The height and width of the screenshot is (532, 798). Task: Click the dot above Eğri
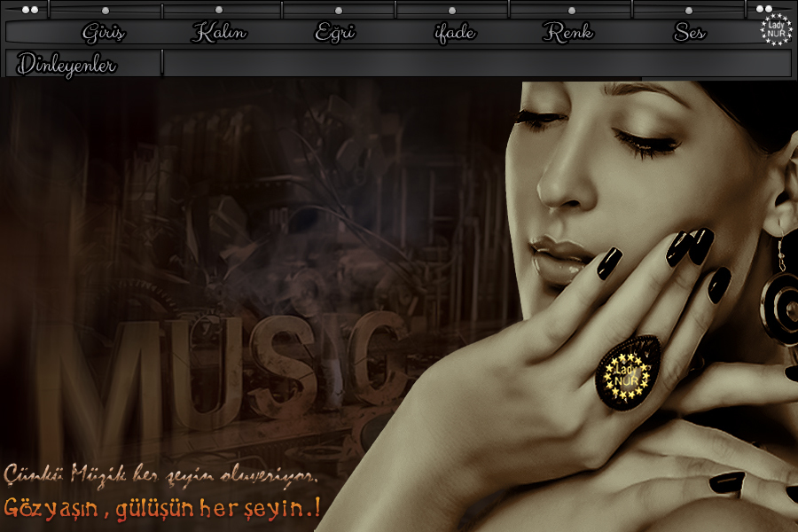(338, 11)
